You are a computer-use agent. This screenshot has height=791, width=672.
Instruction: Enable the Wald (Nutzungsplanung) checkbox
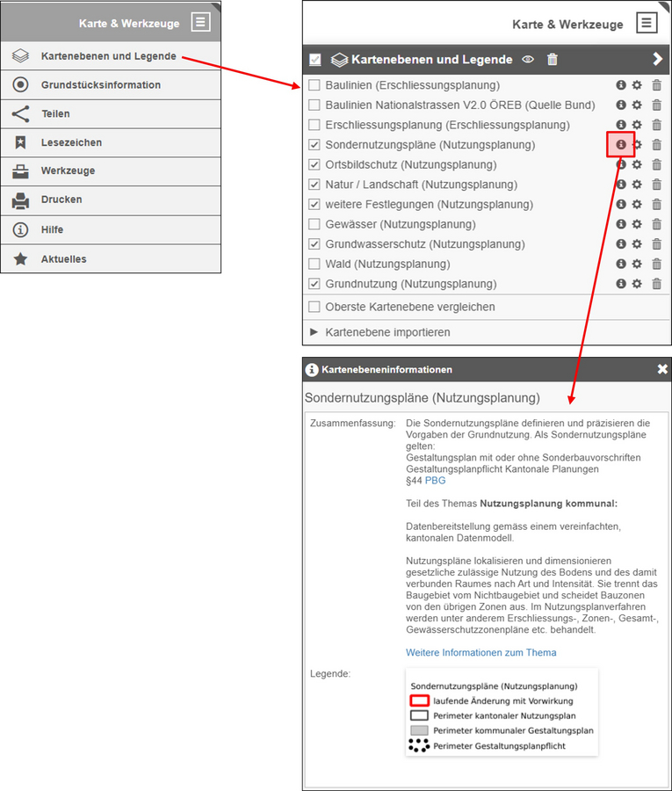point(314,264)
